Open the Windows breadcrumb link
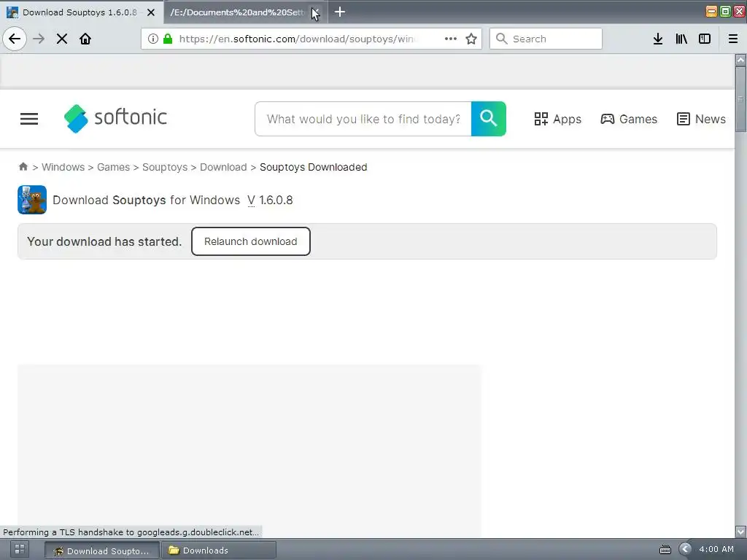This screenshot has height=560, width=747. click(x=63, y=167)
